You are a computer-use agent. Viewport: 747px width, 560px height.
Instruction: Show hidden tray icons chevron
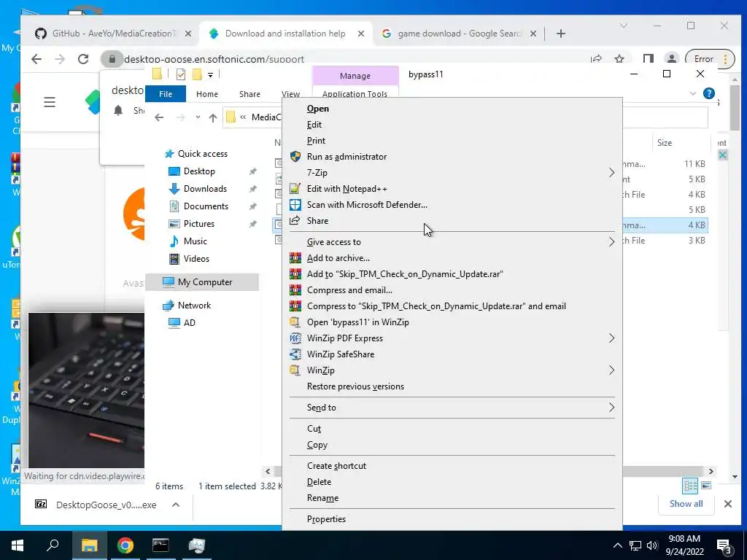click(617, 545)
